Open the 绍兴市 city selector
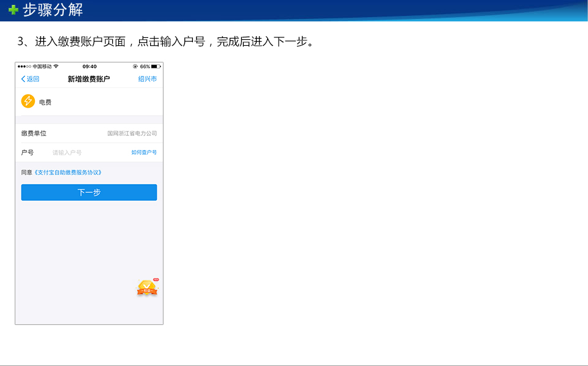Image resolution: width=588 pixels, height=366 pixels. tap(148, 79)
